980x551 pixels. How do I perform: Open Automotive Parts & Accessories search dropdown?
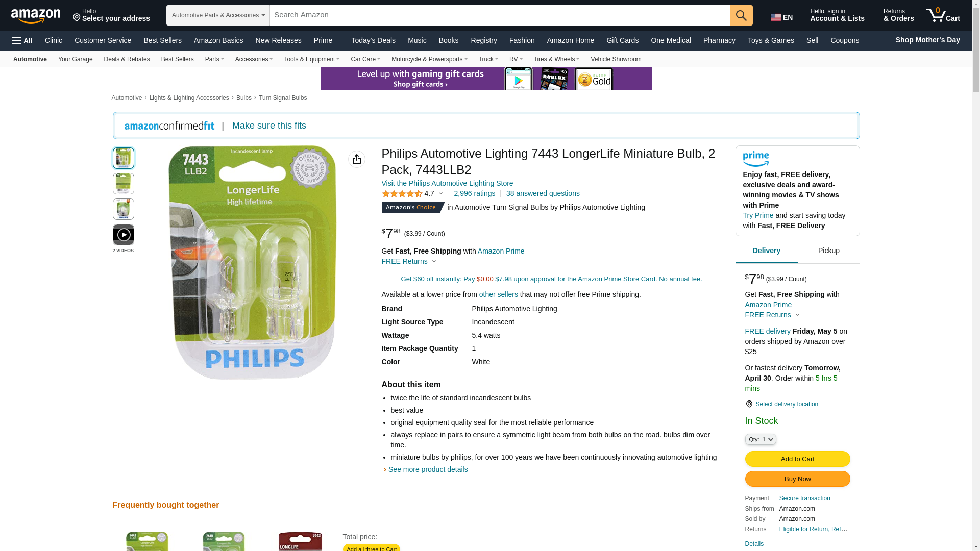tap(218, 15)
